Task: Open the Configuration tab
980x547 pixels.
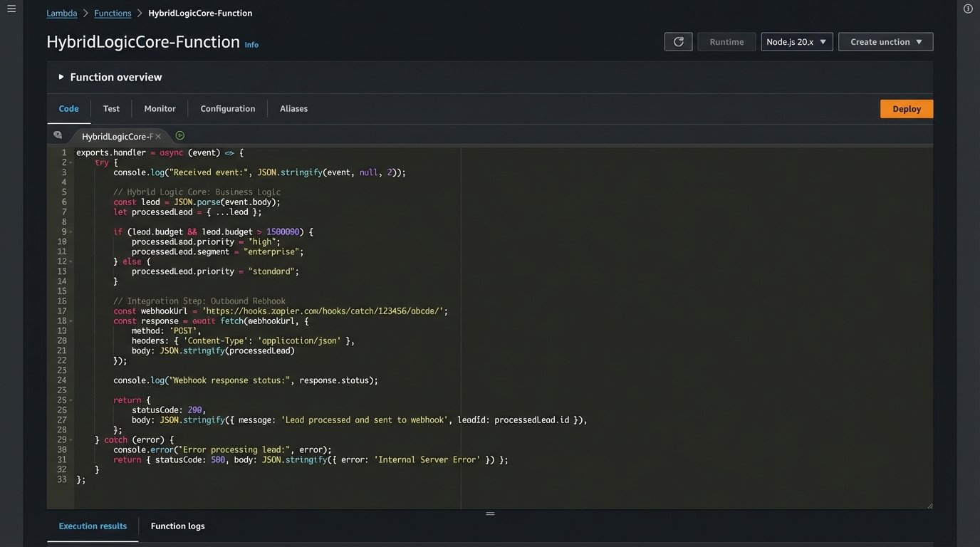Action: click(x=227, y=109)
